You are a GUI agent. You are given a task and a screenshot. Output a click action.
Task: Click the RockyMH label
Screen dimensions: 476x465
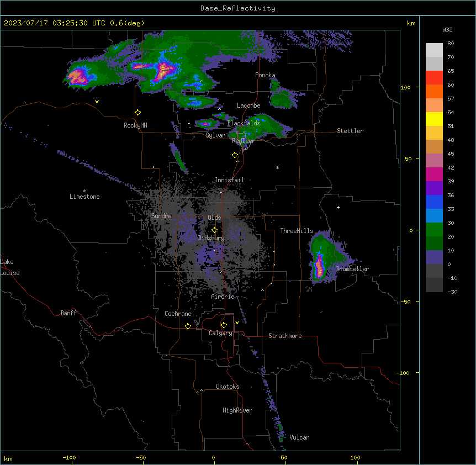135,125
